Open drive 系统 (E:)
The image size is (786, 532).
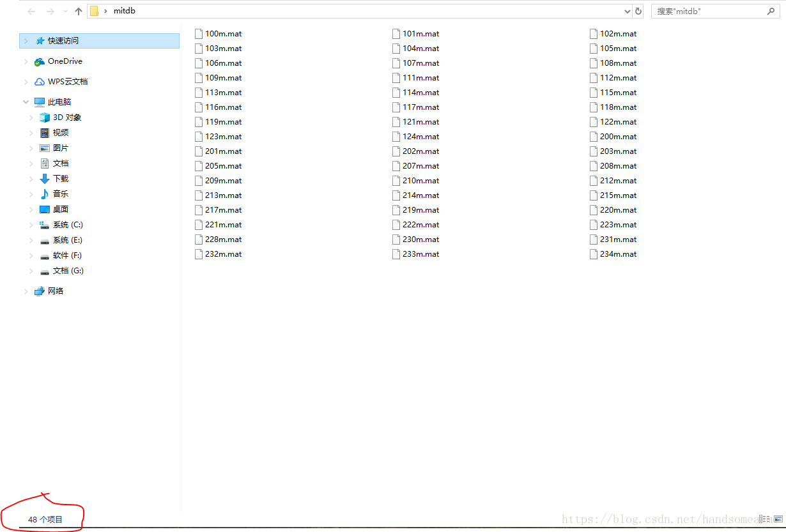coord(68,240)
